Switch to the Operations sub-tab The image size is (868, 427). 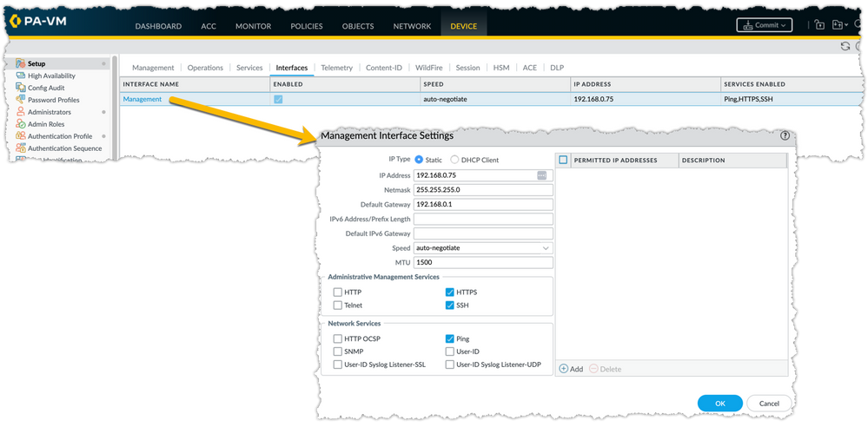[x=205, y=68]
